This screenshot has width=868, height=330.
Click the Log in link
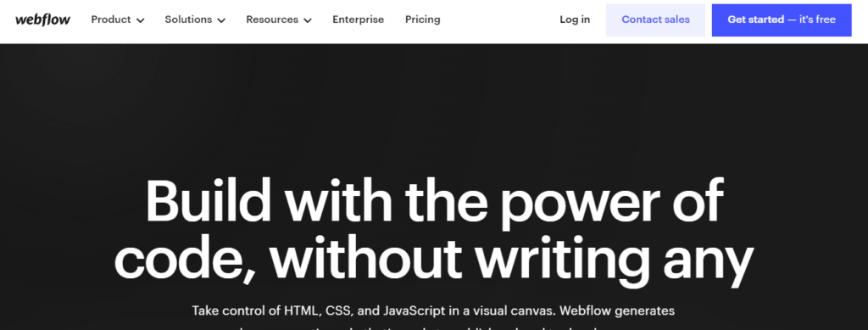click(575, 20)
